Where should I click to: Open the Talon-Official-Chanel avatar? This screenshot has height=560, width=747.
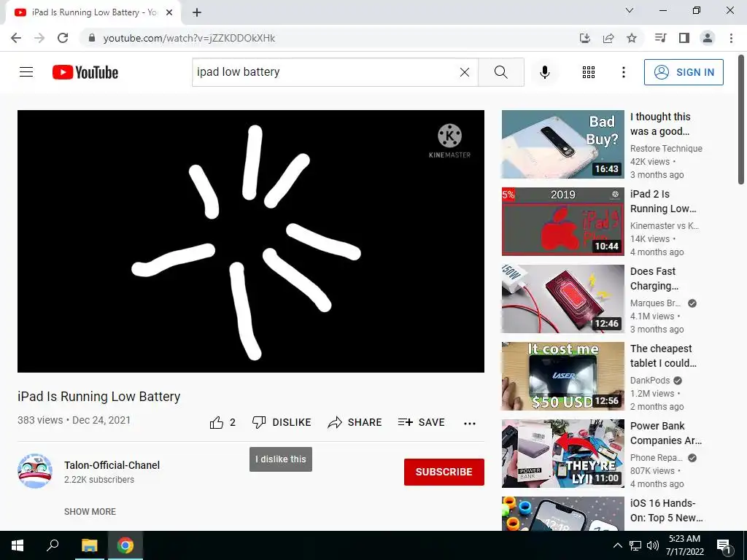pos(35,471)
